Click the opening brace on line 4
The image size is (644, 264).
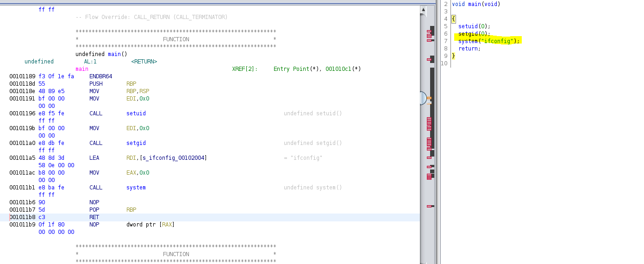[453, 19]
